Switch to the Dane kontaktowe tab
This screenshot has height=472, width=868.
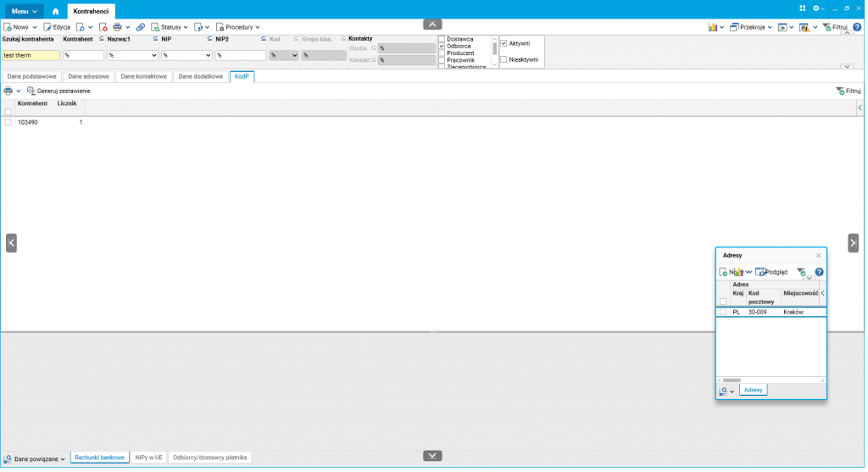(x=143, y=76)
